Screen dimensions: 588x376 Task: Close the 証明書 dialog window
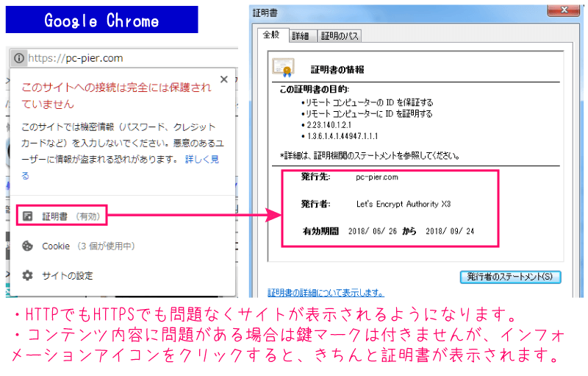[x=563, y=10]
